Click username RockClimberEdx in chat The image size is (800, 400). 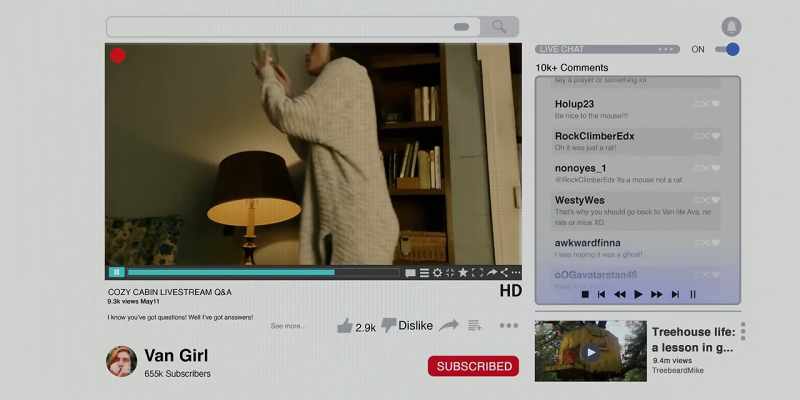(594, 136)
